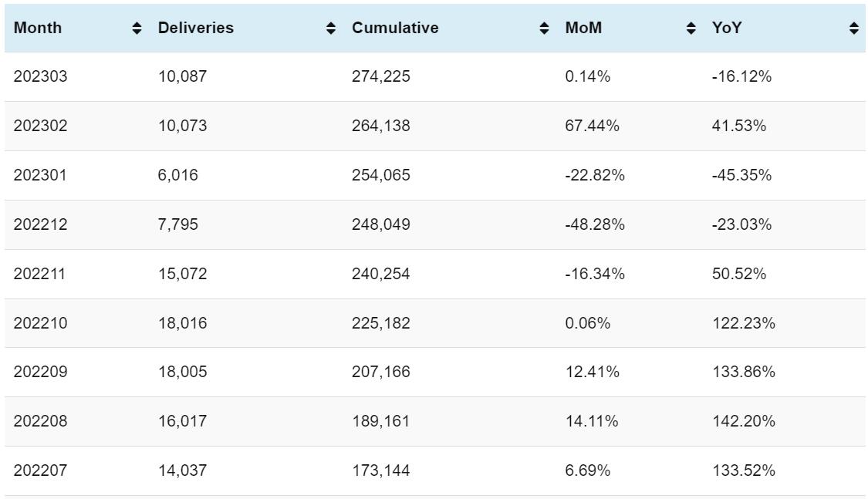
Task: Click the Deliveries column sort arrows icon
Action: click(331, 29)
